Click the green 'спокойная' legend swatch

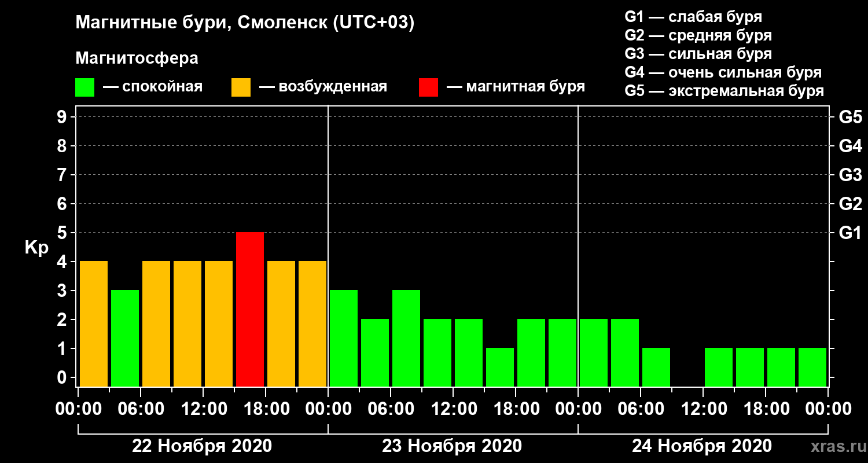(x=85, y=87)
